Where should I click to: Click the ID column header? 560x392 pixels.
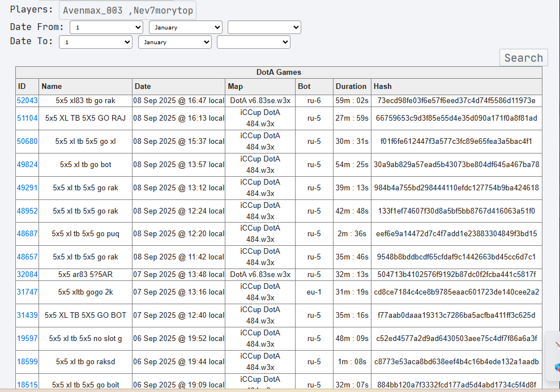coord(27,87)
